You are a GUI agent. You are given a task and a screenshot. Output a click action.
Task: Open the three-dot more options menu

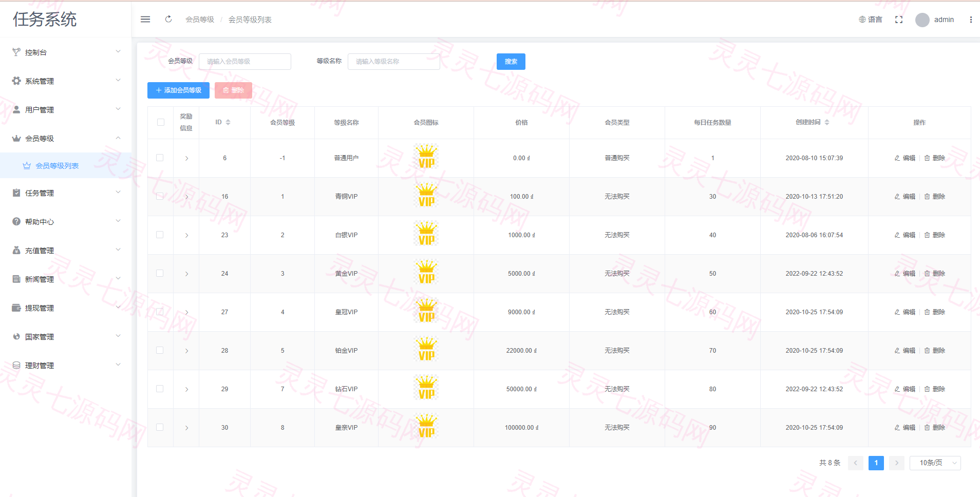[x=971, y=20]
